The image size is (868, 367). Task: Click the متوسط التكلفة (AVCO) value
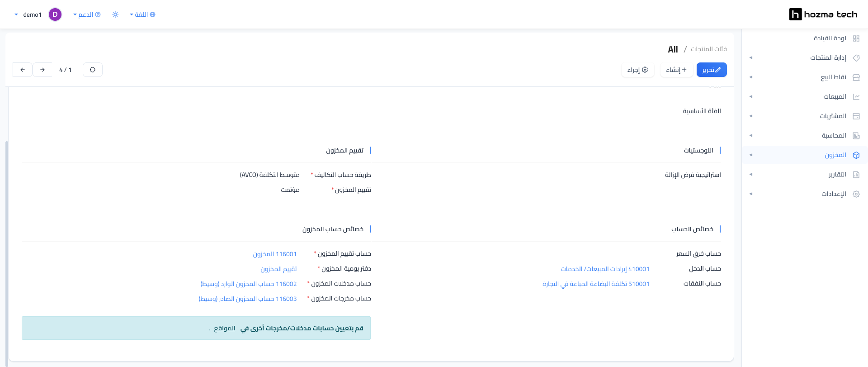click(269, 175)
